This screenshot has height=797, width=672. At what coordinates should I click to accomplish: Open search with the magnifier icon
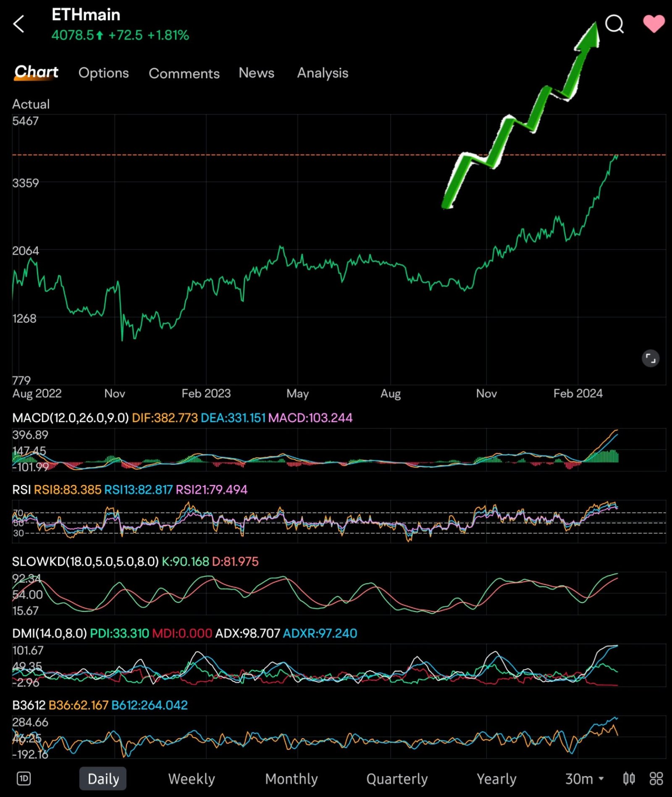point(614,24)
